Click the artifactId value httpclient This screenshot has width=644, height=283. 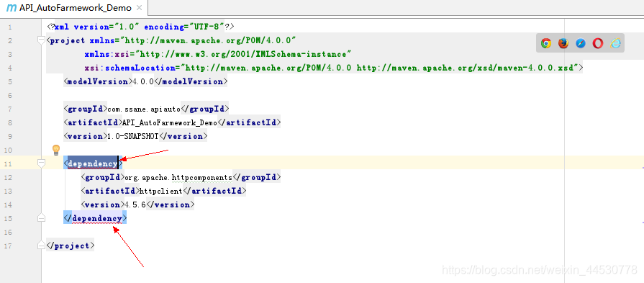(x=161, y=191)
